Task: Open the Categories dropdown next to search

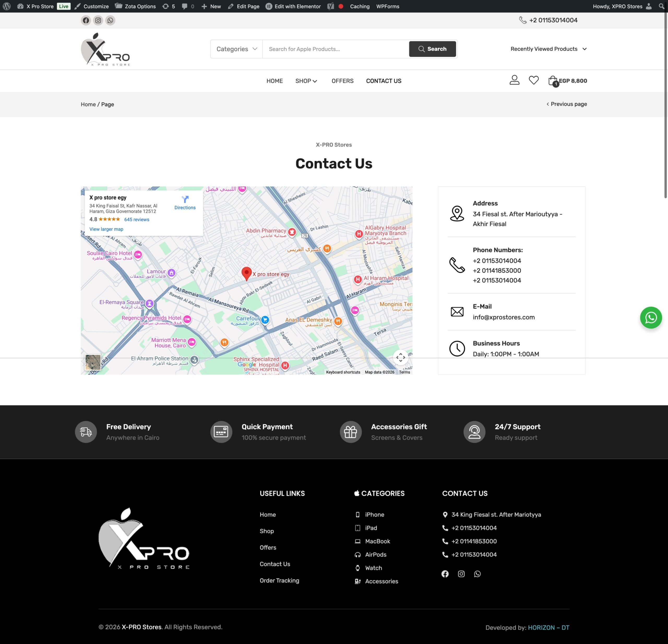Action: [x=236, y=49]
